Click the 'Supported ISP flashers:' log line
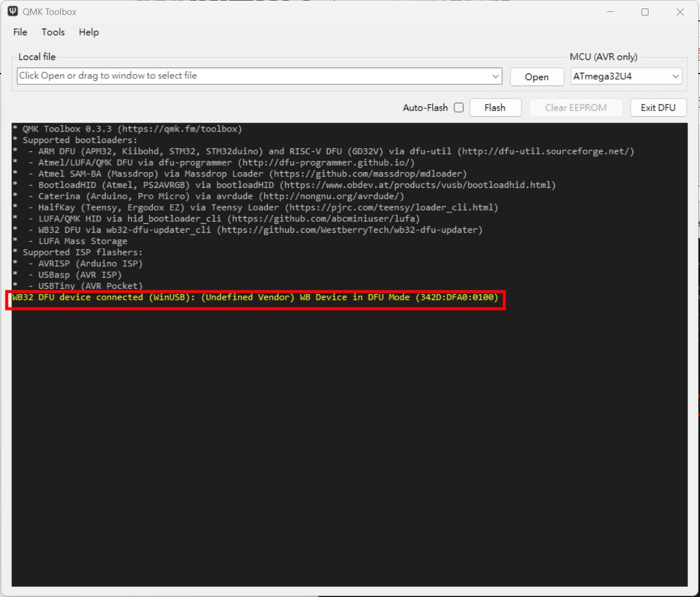 pos(78,252)
